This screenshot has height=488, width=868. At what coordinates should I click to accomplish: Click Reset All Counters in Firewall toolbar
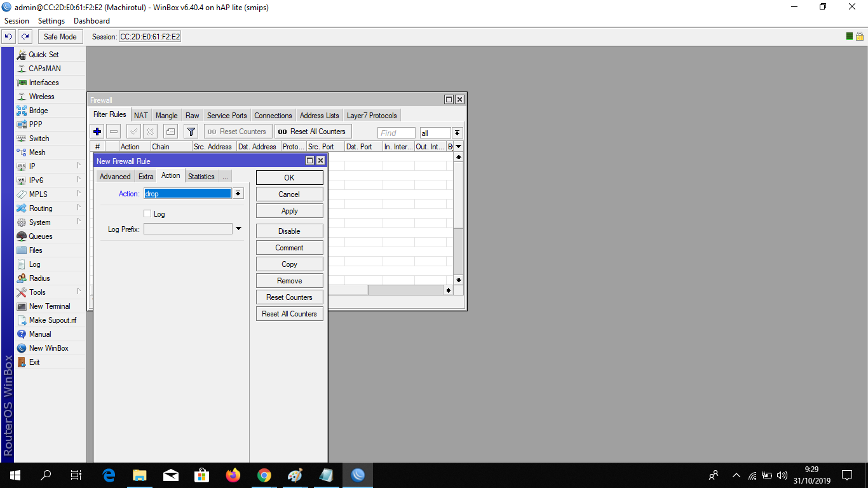point(313,132)
